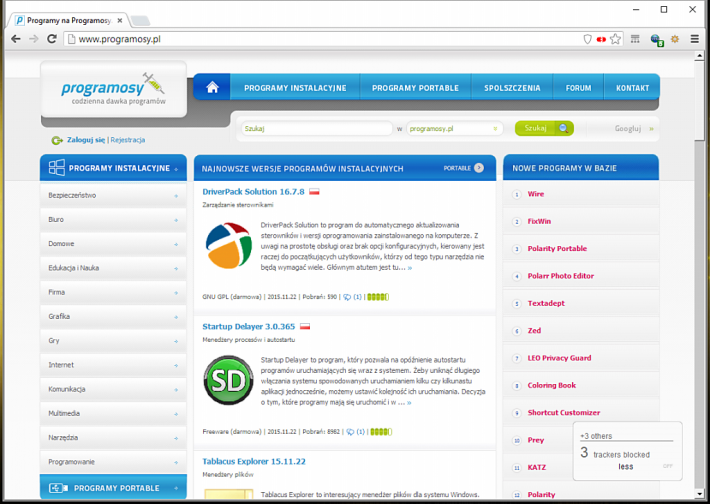Open PROGRAMY PORTABLE in top navigation
Viewport: 710px width, 504px height.
pos(415,88)
